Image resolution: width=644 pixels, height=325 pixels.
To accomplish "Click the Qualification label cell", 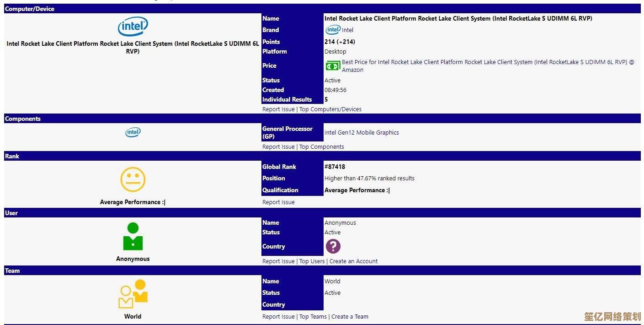I will [x=293, y=190].
